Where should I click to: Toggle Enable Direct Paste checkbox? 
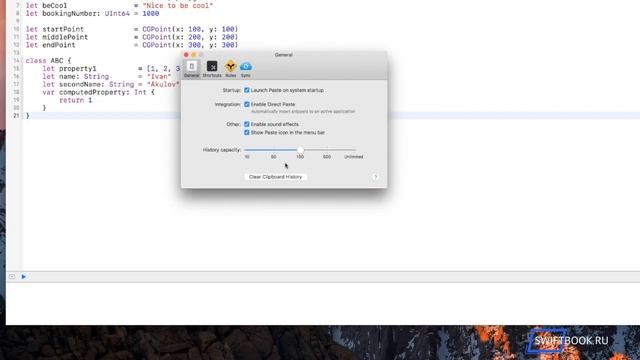(x=247, y=104)
